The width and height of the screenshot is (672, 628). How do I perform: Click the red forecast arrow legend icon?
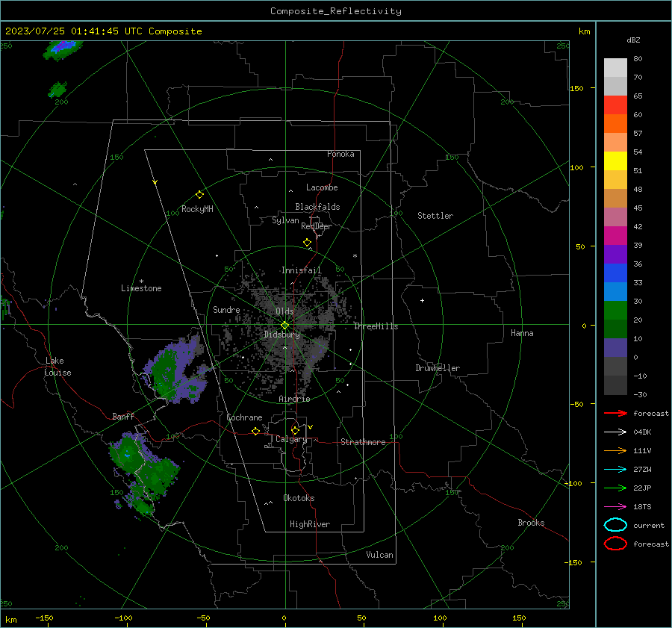tap(615, 413)
